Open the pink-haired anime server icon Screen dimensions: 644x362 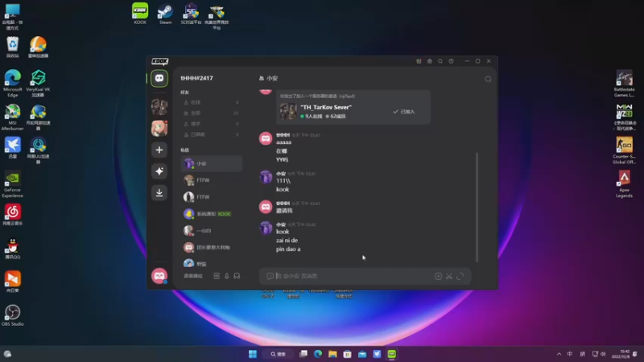point(159,129)
